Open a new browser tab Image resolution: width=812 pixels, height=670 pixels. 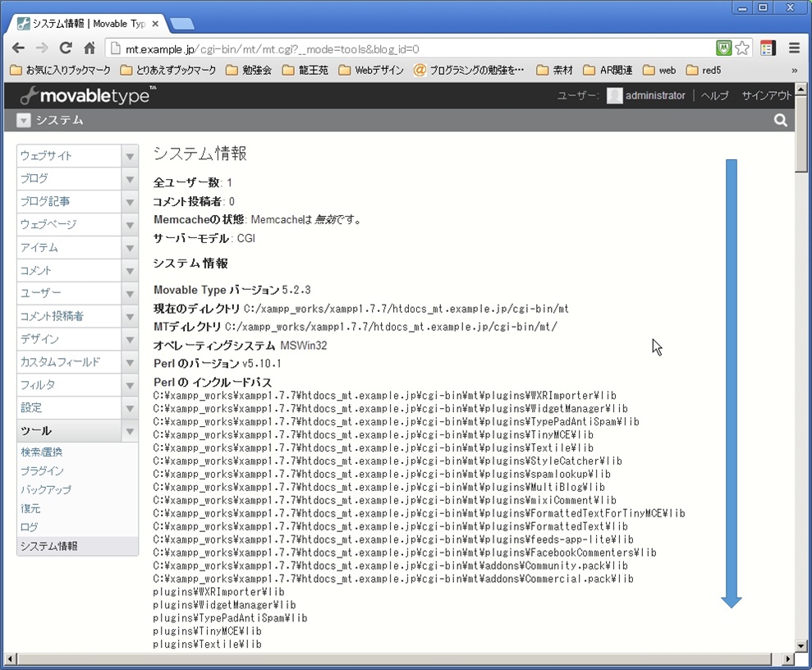click(181, 23)
